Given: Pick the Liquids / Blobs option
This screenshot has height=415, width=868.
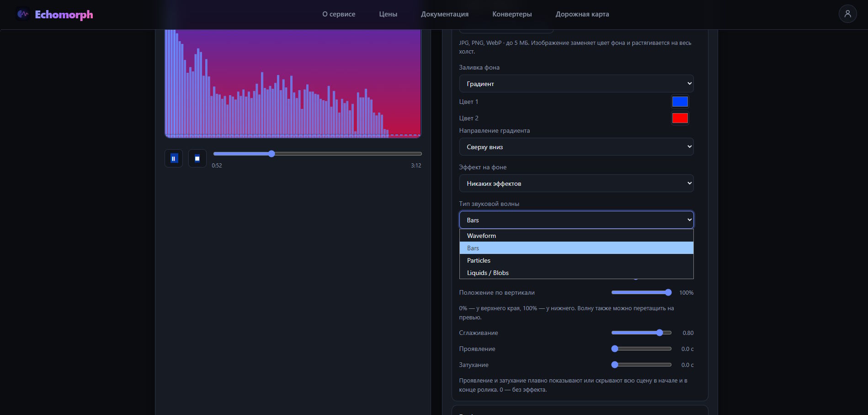Looking at the screenshot, I should (576, 273).
